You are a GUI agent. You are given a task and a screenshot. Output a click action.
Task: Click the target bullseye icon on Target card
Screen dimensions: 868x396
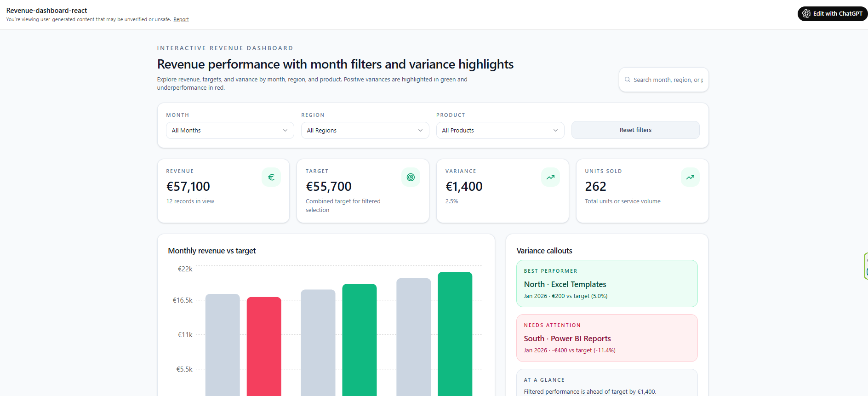pyautogui.click(x=411, y=177)
